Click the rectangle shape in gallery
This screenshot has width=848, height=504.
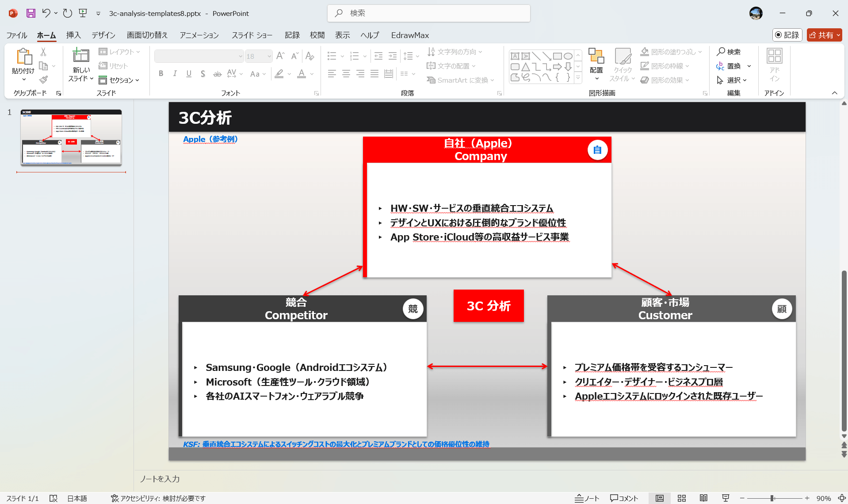(x=557, y=56)
